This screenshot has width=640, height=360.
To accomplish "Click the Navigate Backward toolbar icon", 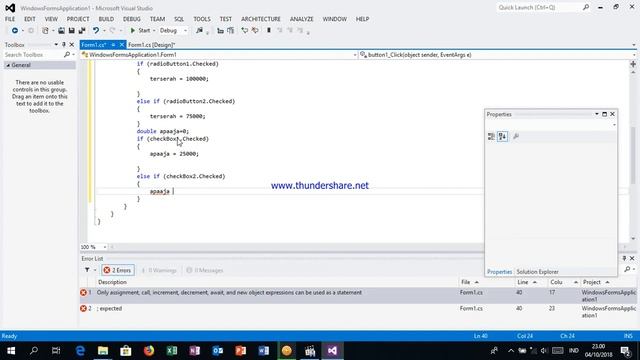I will [15, 31].
